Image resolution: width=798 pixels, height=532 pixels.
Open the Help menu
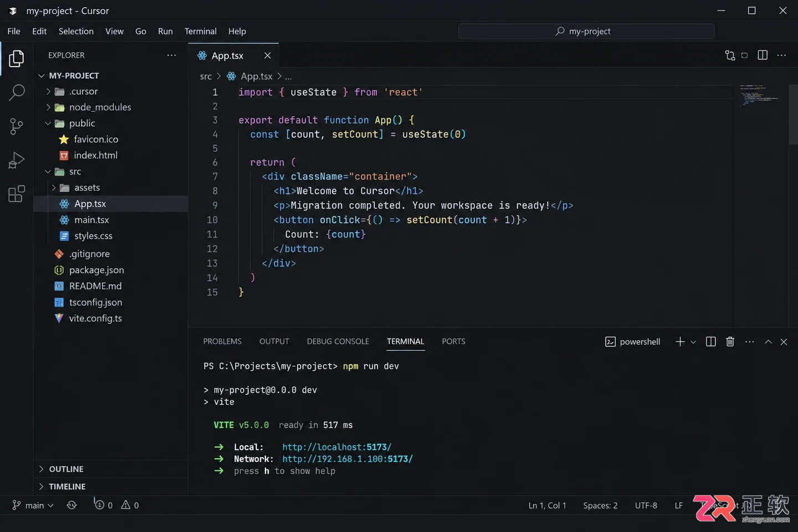(237, 32)
